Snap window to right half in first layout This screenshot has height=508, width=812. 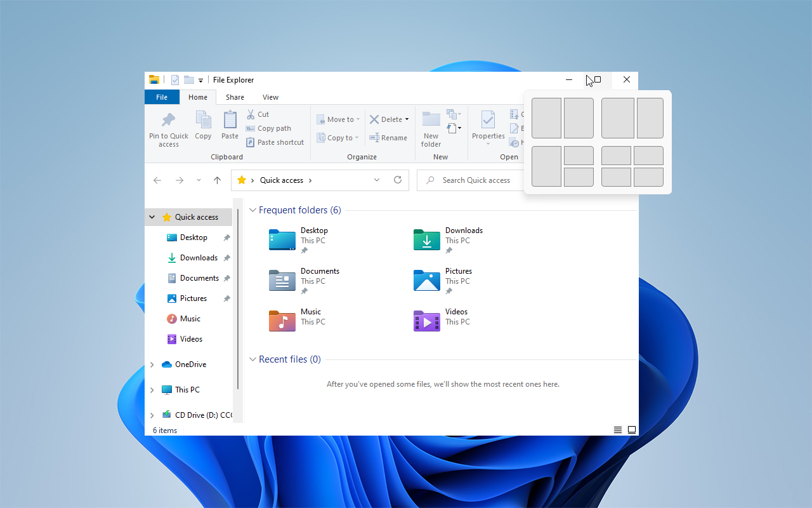pyautogui.click(x=579, y=118)
